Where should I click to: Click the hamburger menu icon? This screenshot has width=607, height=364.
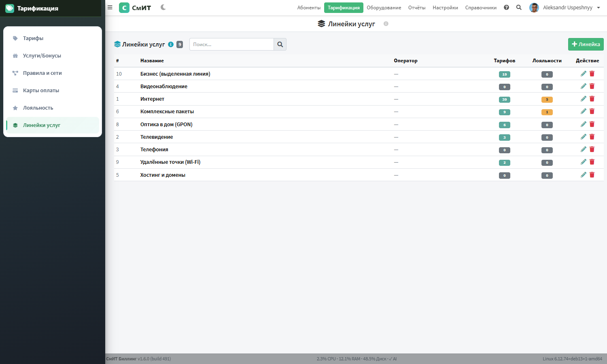(110, 7)
